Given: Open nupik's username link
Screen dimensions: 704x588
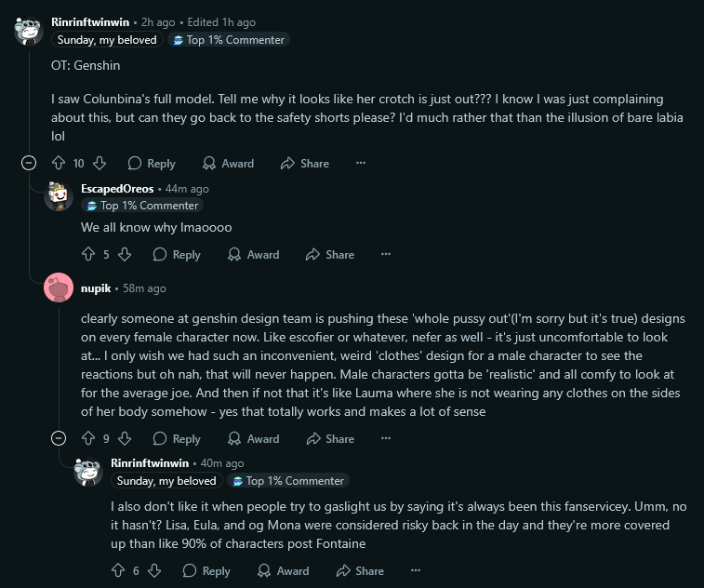Looking at the screenshot, I should click(96, 288).
